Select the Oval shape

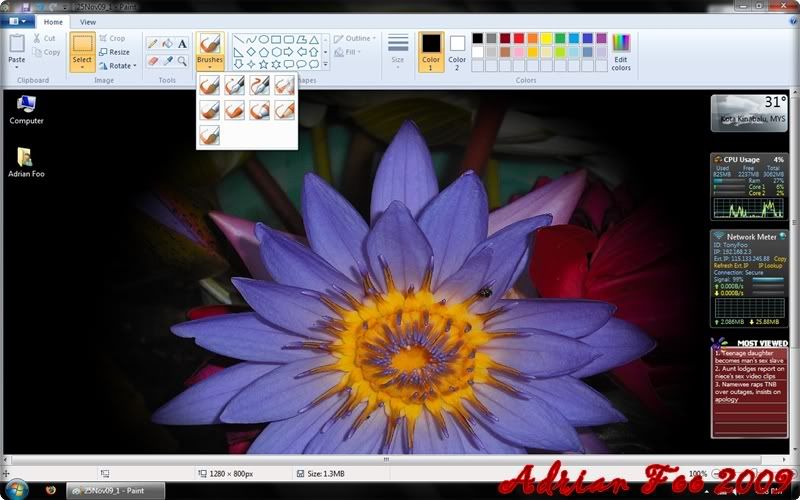[x=264, y=39]
